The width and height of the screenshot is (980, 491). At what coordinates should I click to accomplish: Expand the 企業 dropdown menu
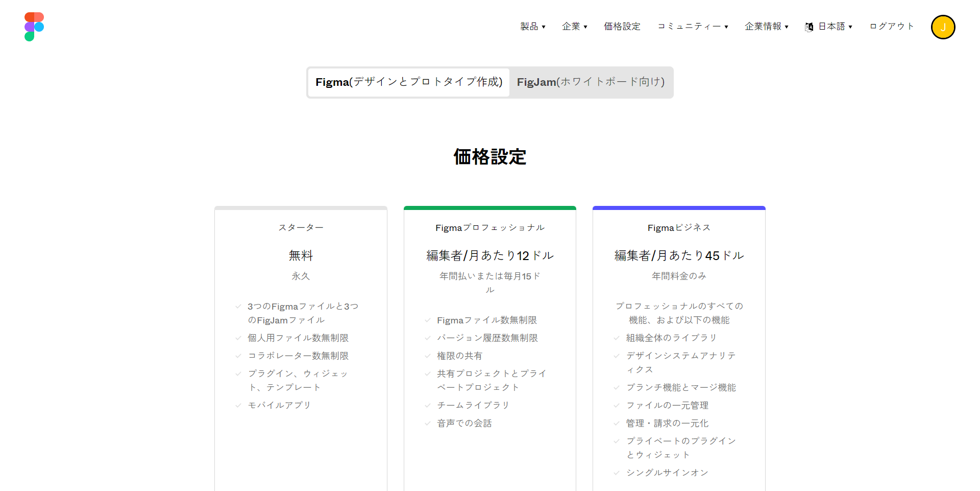tap(575, 27)
